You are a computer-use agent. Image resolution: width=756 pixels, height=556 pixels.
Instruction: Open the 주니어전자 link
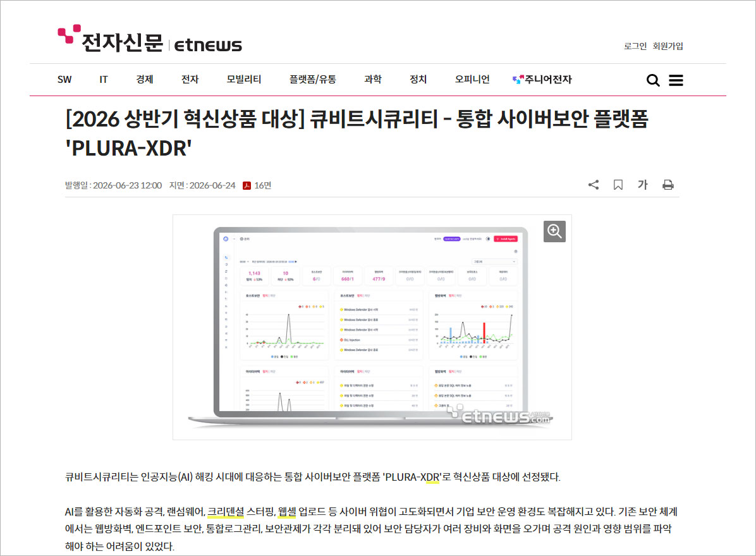coord(542,80)
